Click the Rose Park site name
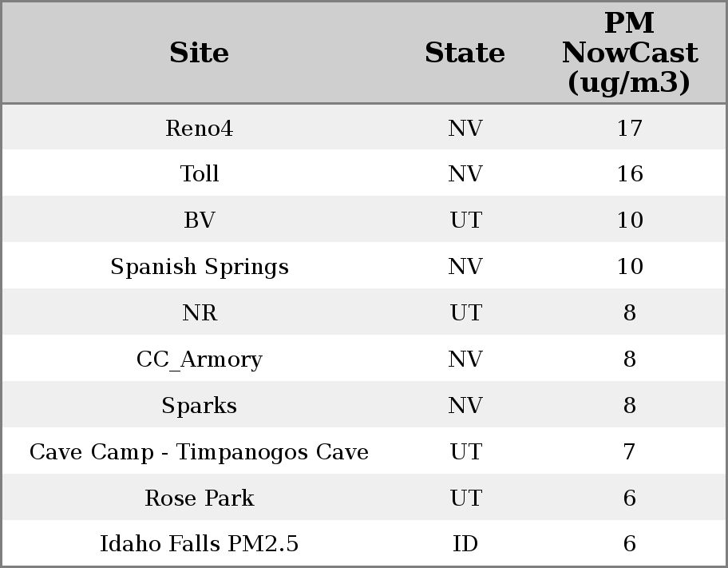Viewport: 728px width, 568px height. click(x=200, y=498)
